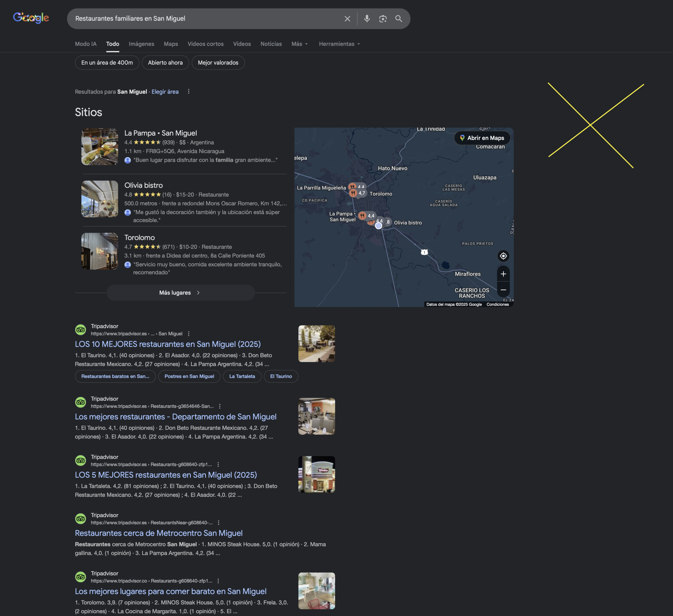Click the Google logo
This screenshot has height=616, width=673.
click(31, 18)
